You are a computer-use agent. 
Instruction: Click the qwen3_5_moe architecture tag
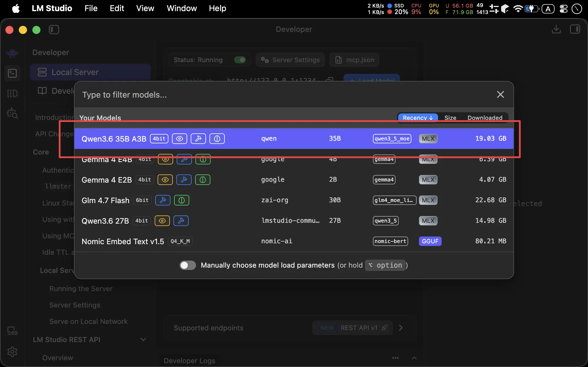(x=392, y=139)
